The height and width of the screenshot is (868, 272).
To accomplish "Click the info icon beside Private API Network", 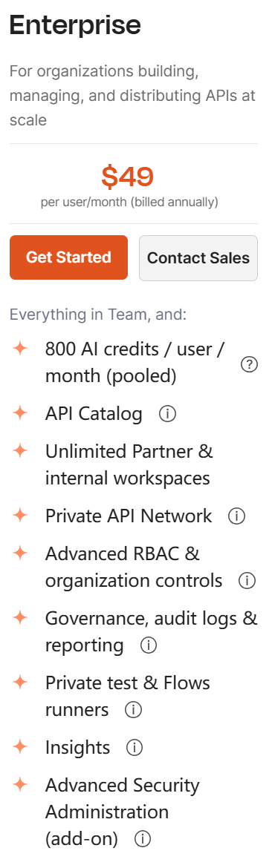I will 236,516.
